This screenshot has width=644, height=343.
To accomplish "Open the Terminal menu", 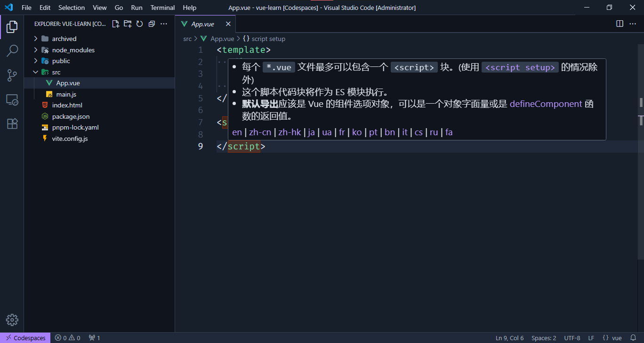I will tap(163, 8).
